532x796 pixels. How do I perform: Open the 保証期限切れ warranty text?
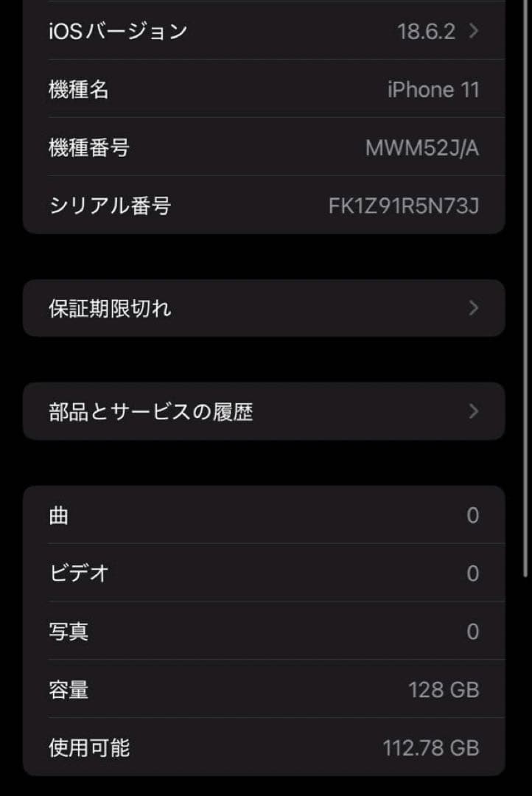(111, 308)
